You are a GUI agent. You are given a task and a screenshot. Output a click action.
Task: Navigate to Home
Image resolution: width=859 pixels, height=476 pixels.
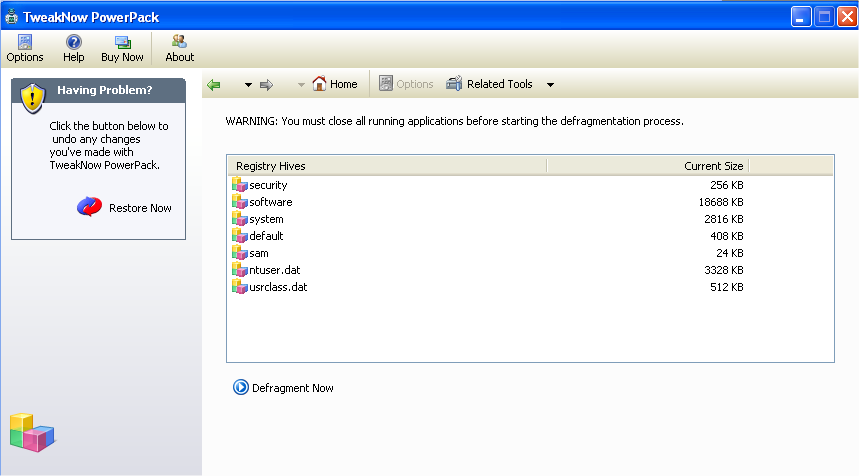point(335,84)
